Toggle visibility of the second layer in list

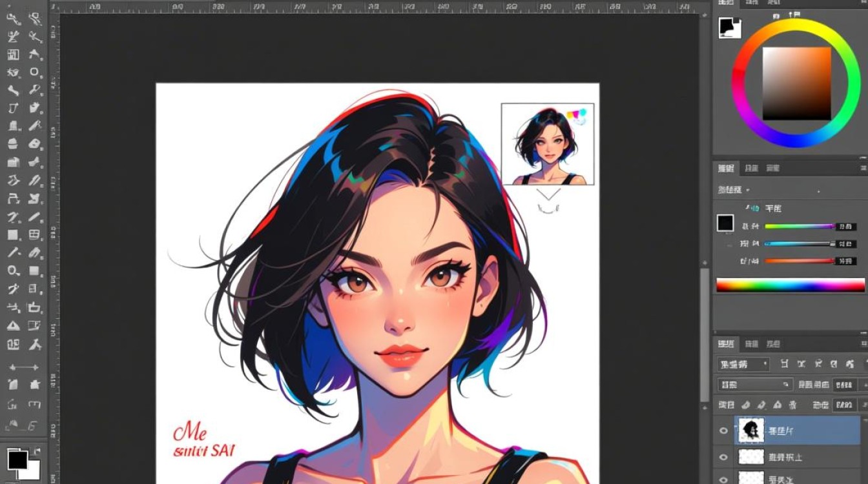tap(723, 458)
